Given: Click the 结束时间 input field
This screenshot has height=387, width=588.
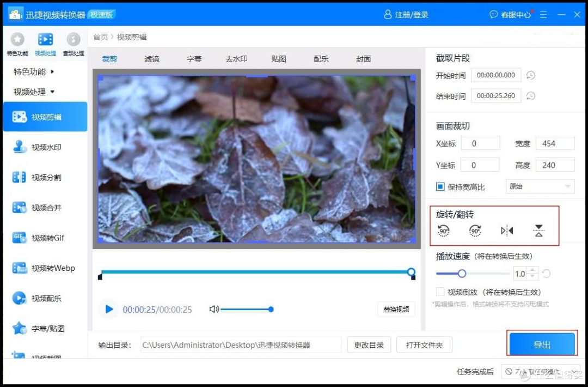Looking at the screenshot, I should [496, 96].
